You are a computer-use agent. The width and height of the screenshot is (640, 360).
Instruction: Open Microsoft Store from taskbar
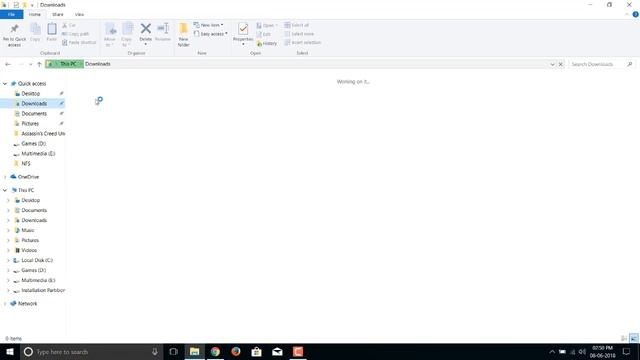pyautogui.click(x=256, y=351)
